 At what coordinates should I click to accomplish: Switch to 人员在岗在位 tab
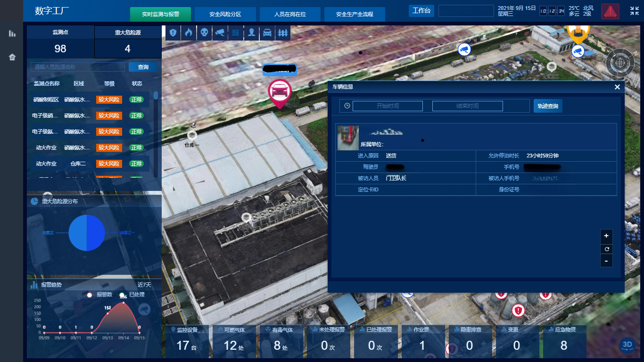coord(290,14)
